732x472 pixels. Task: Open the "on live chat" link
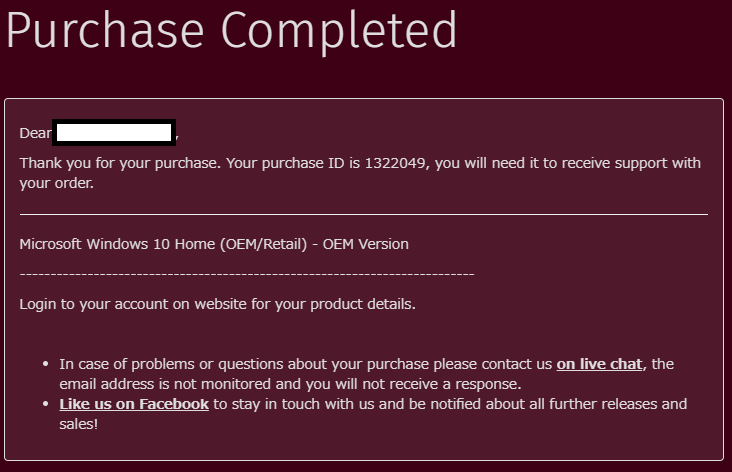tap(599, 364)
